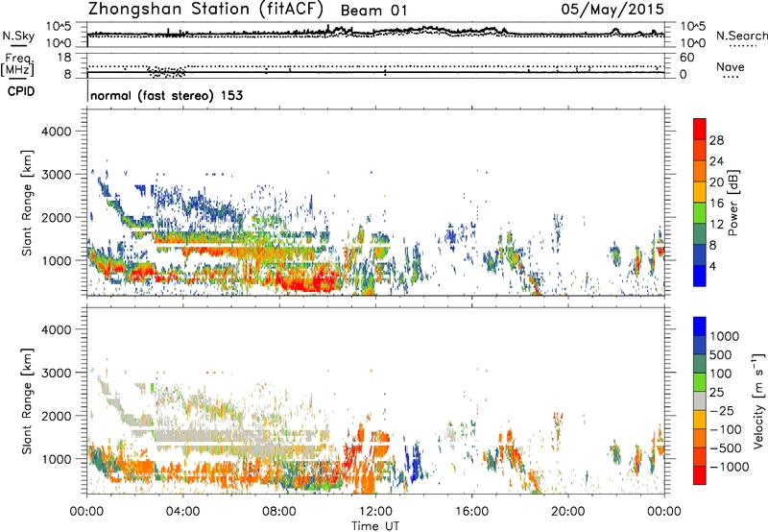Select the '08:00' time tick label
This screenshot has width=768, height=532.
[278, 512]
